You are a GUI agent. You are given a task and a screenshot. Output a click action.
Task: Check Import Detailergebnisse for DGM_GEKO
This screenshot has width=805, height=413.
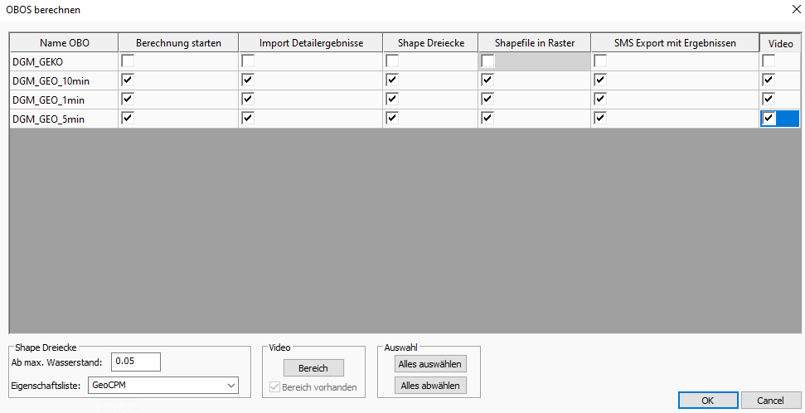coord(248,62)
